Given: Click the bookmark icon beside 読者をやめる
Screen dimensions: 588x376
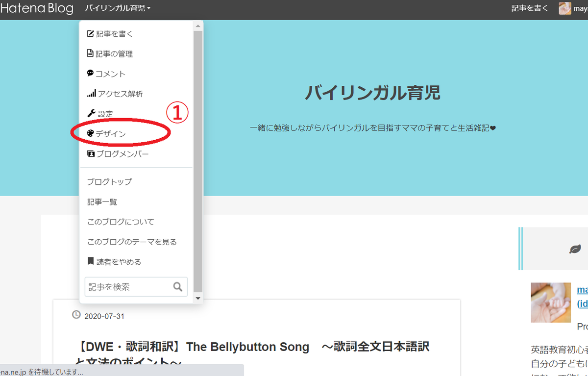Looking at the screenshot, I should click(90, 261).
